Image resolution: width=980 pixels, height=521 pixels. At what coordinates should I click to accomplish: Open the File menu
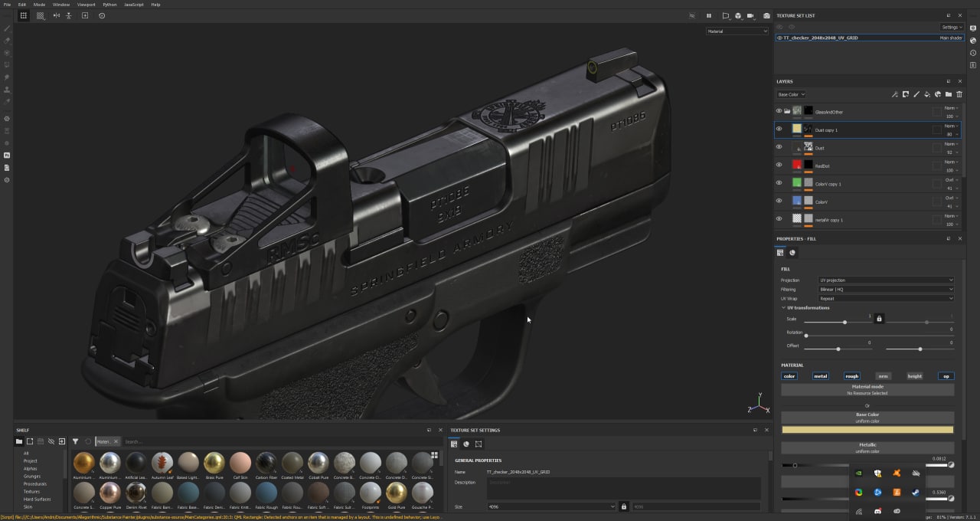click(x=7, y=5)
